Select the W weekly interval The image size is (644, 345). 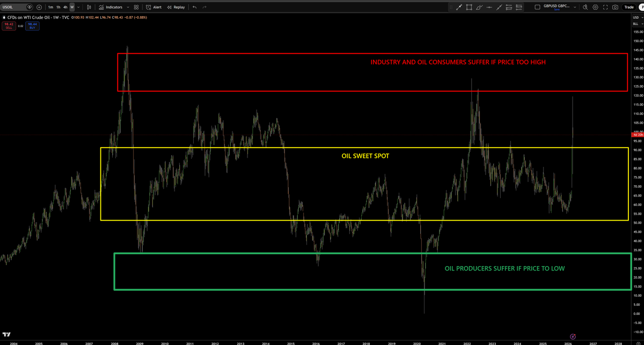[72, 8]
